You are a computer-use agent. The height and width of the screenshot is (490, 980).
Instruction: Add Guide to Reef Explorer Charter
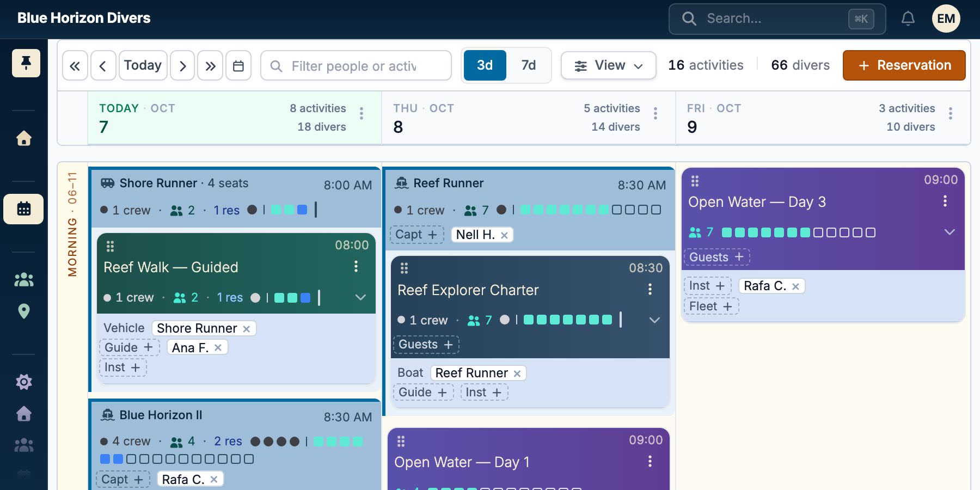tap(423, 393)
